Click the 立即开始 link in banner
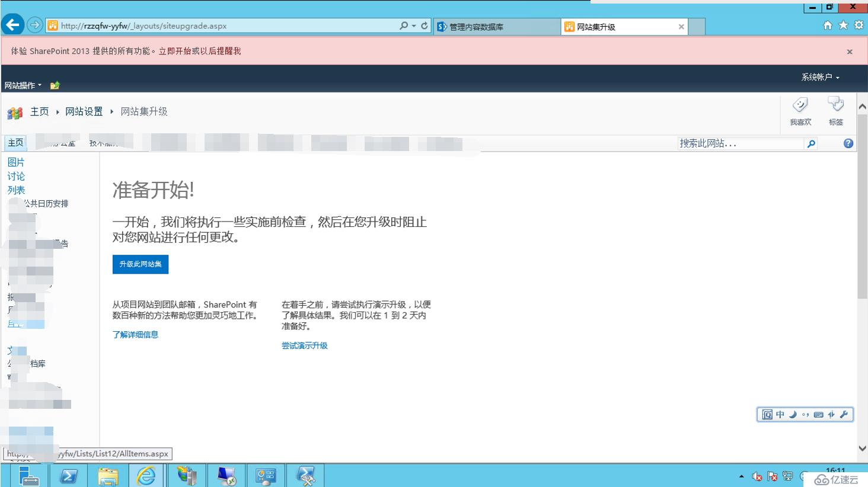The image size is (868, 487). tap(175, 51)
